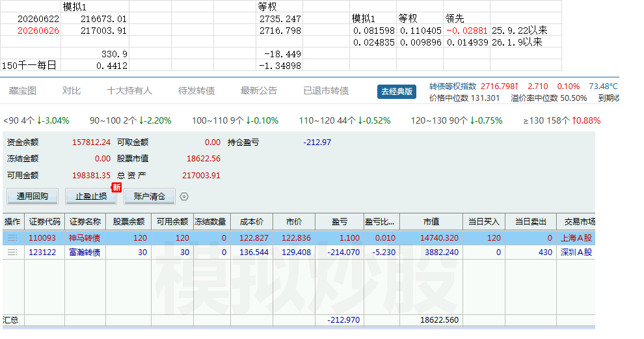Image resolution: width=644 pixels, height=339 pixels.
Task: Switch to the 对比 tab
Action: (x=71, y=91)
